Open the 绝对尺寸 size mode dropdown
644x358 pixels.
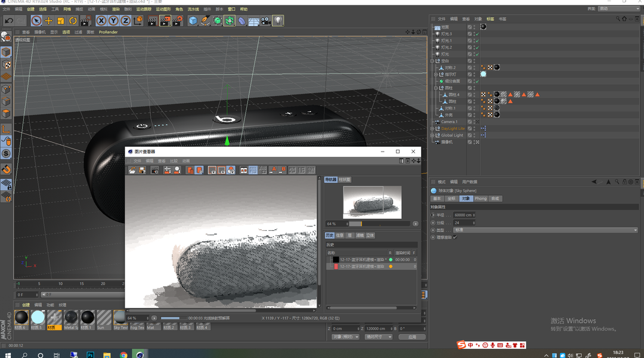[x=378, y=337]
